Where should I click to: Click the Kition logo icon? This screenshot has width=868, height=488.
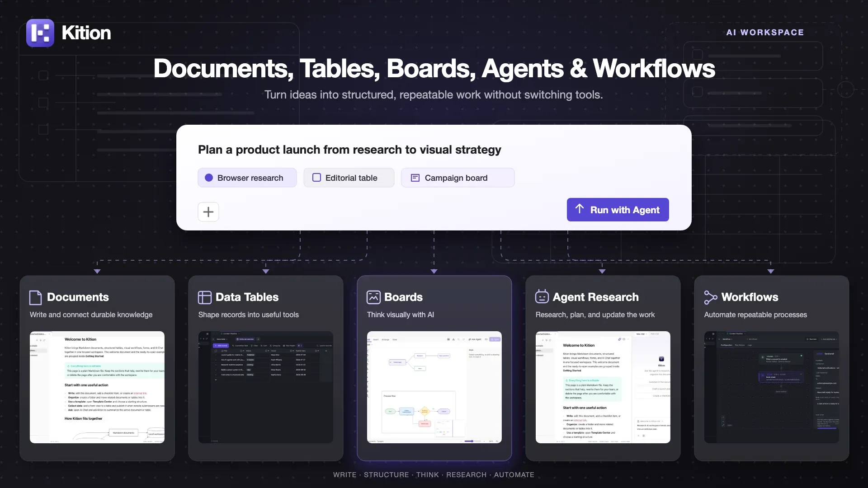click(40, 33)
